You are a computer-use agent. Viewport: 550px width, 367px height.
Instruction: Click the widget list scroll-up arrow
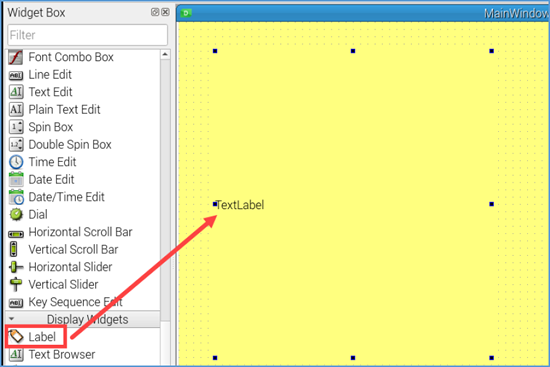pos(165,54)
